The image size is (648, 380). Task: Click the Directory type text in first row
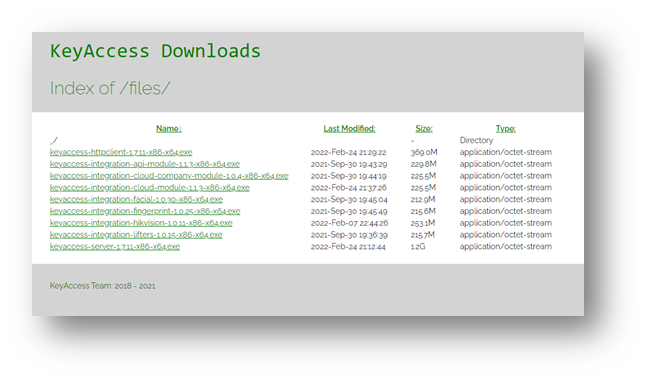(x=476, y=140)
